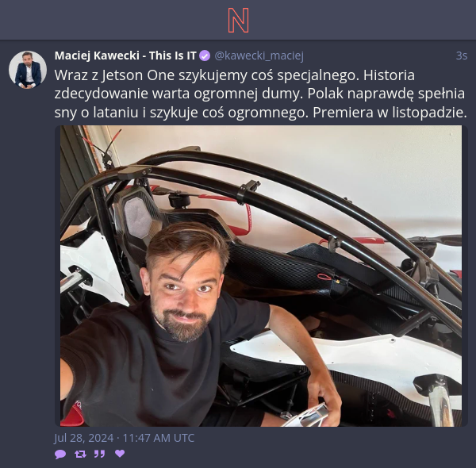Select the quote marks icon
This screenshot has height=468, width=476.
click(x=100, y=454)
